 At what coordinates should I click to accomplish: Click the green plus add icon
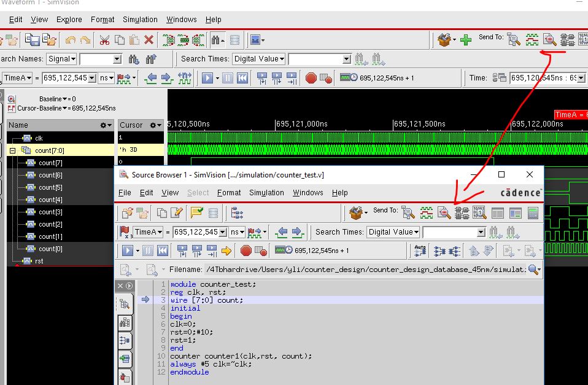466,41
